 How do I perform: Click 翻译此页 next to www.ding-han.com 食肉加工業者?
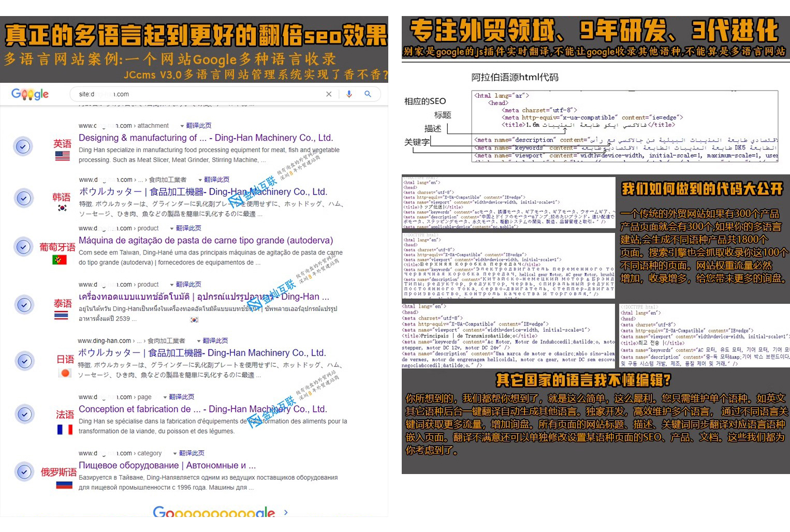click(x=215, y=341)
